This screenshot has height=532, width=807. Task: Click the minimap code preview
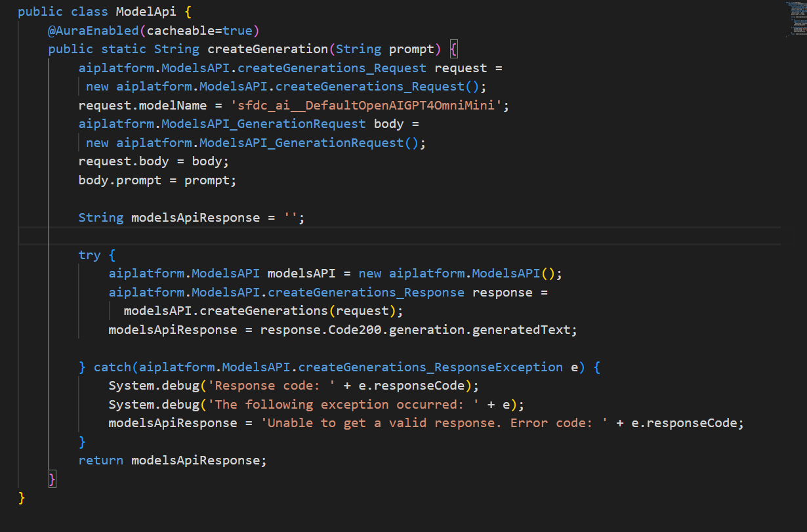795,18
